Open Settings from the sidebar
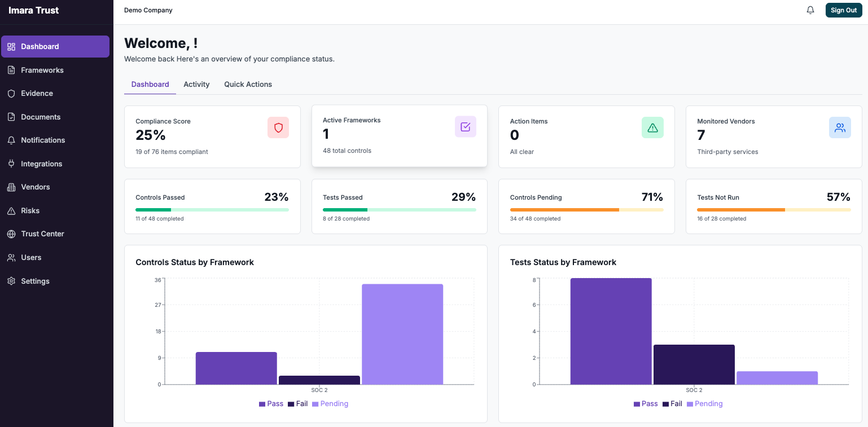 click(35, 281)
